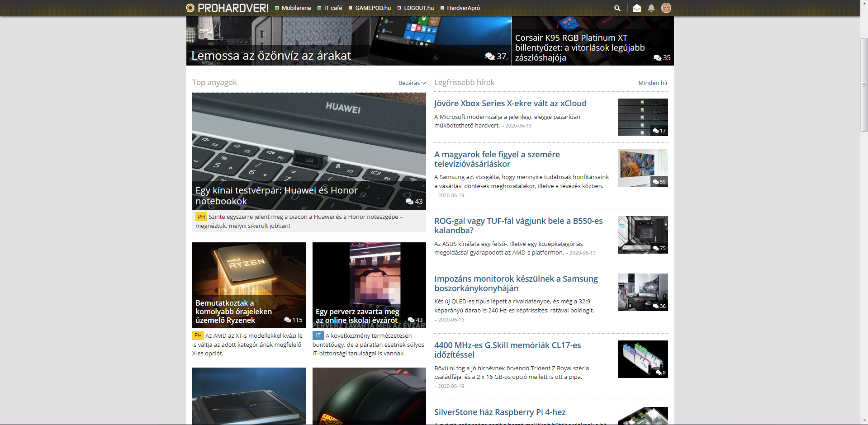Go to LOGOUT.hu site
The image size is (868, 425).
[416, 8]
